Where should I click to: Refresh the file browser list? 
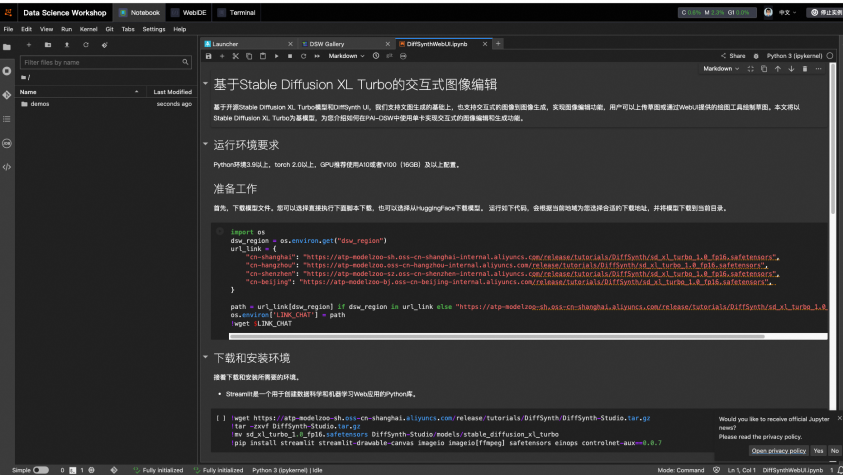85,45
